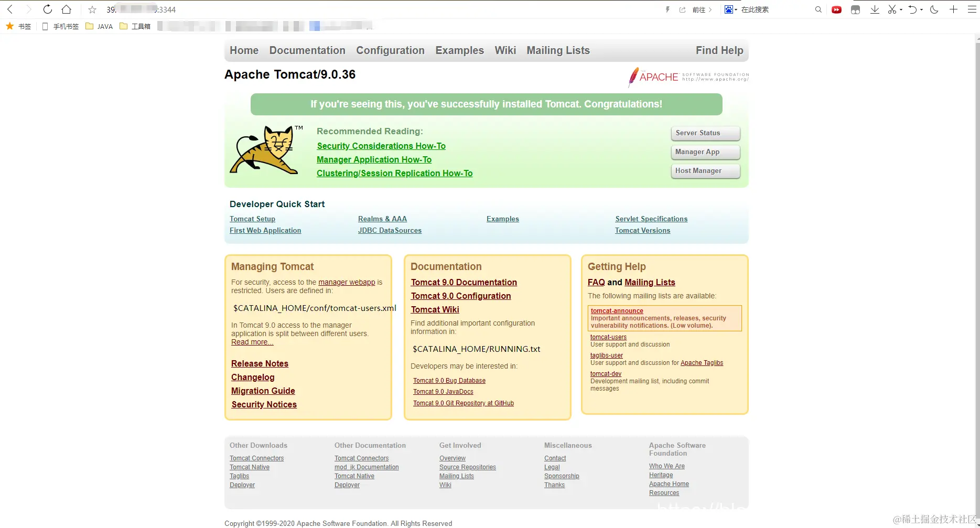Open the Tomcat Setup link
This screenshot has height=528, width=980.
point(252,219)
